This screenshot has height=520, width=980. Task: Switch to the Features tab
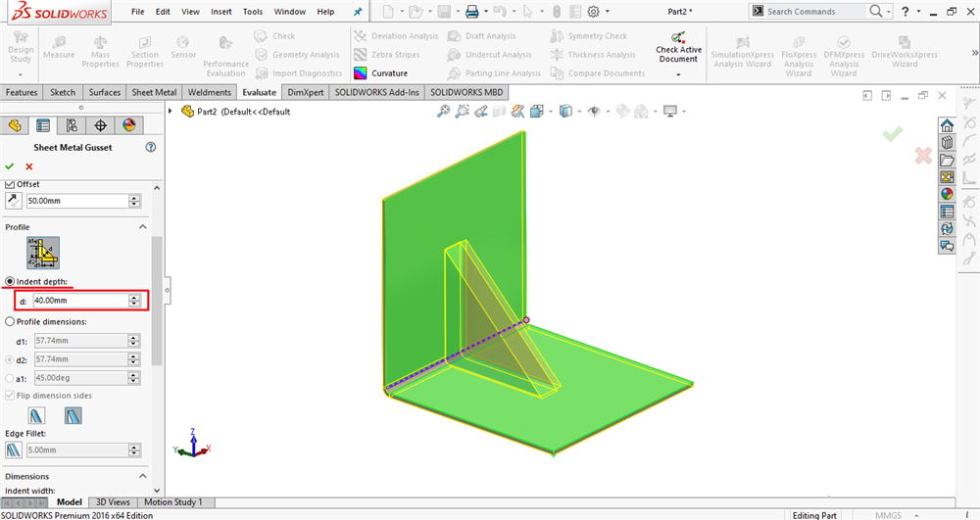22,92
